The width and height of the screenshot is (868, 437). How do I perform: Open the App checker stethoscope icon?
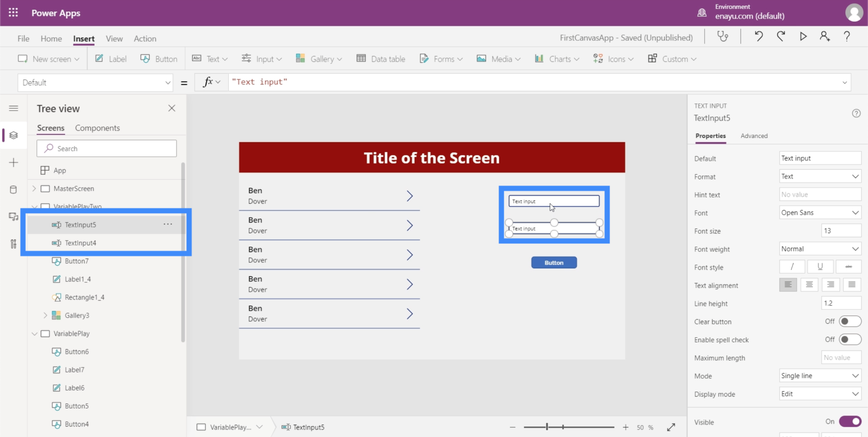click(722, 36)
